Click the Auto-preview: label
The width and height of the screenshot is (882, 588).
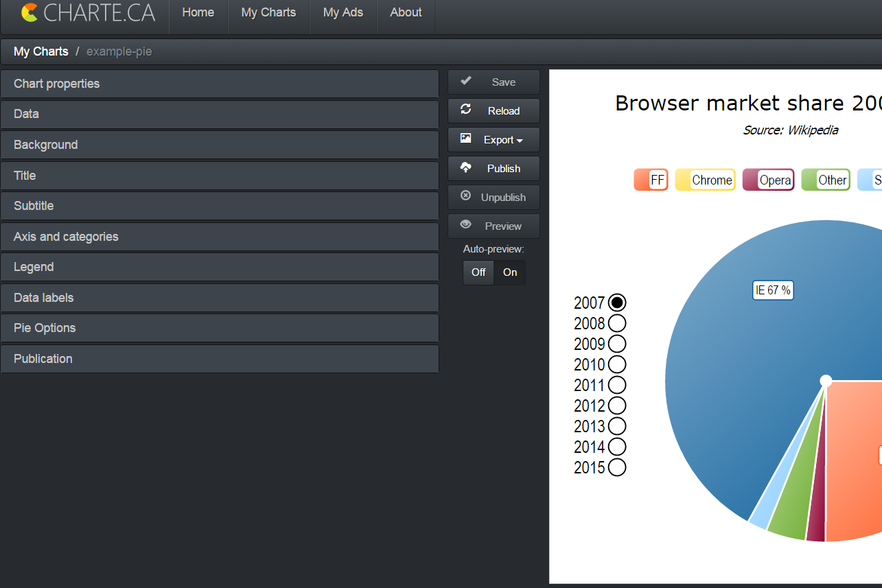494,249
